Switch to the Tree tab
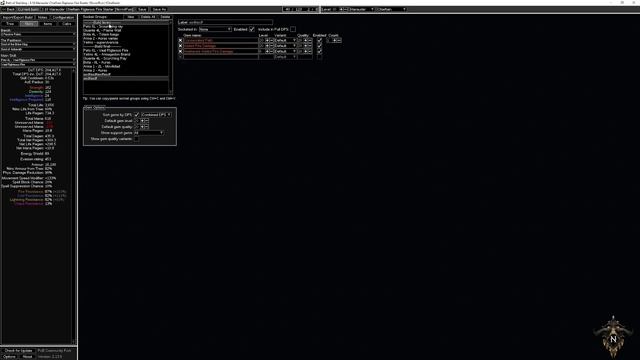Screen dimensions: 640x360 coord(10,24)
